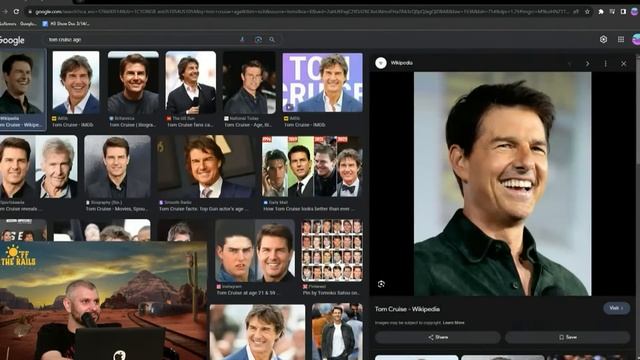The width and height of the screenshot is (640, 360).
Task: Open the purple IMDb title-card thumbnail
Action: 322,82
